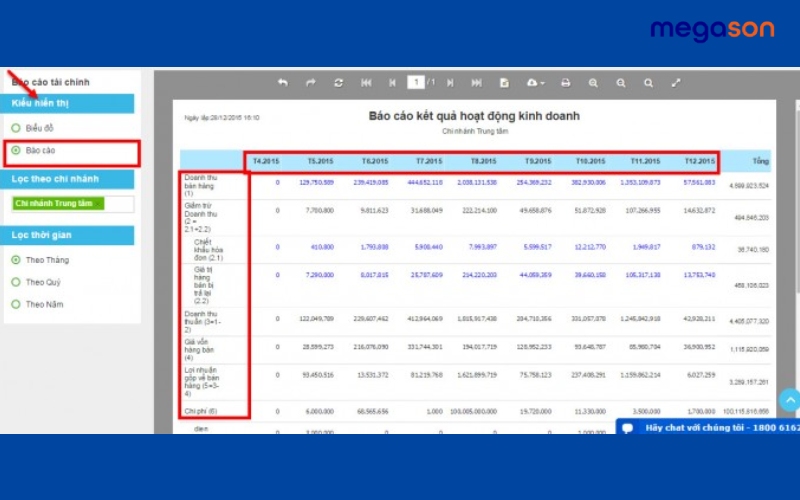Click the undo arrow in report toolbar
The height and width of the screenshot is (500, 800).
click(x=283, y=82)
